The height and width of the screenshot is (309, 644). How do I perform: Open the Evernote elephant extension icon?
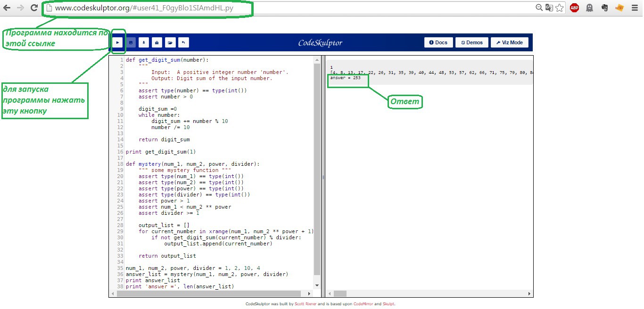click(x=605, y=8)
